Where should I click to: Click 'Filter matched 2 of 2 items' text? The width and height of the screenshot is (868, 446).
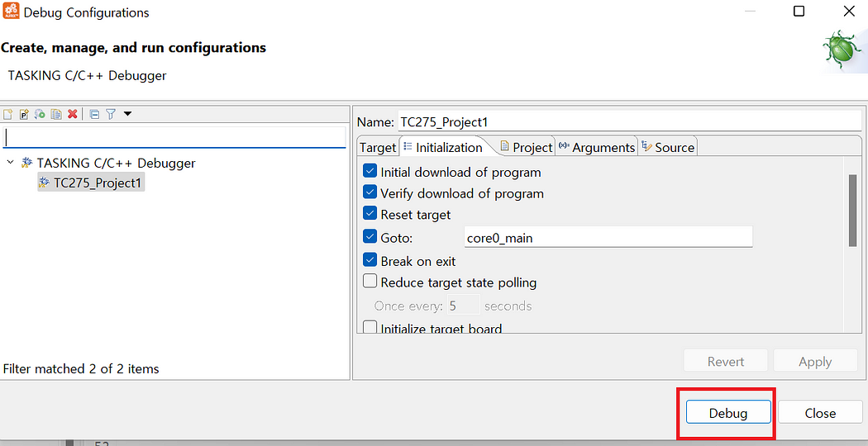pyautogui.click(x=81, y=368)
